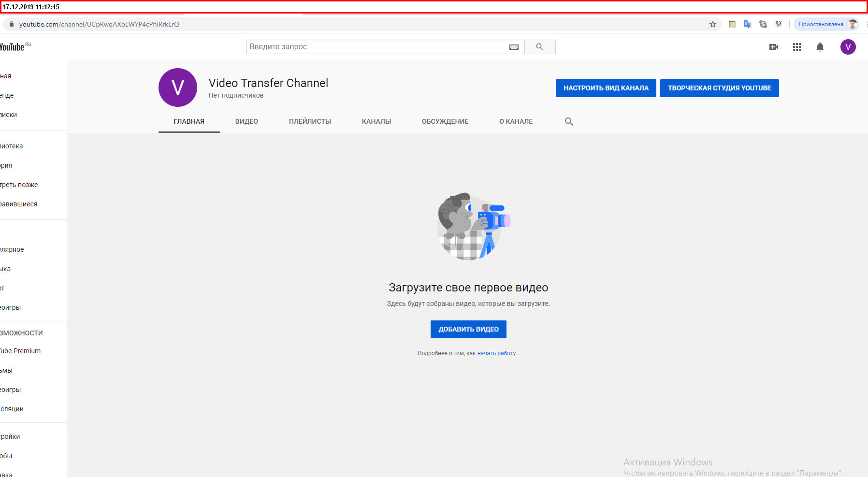Click the large channel avatar 'V'

point(178,87)
